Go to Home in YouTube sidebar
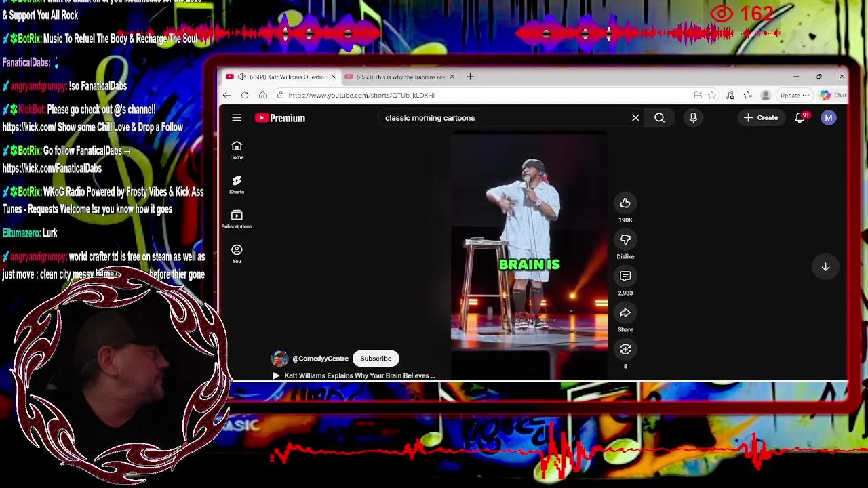 pyautogui.click(x=237, y=150)
